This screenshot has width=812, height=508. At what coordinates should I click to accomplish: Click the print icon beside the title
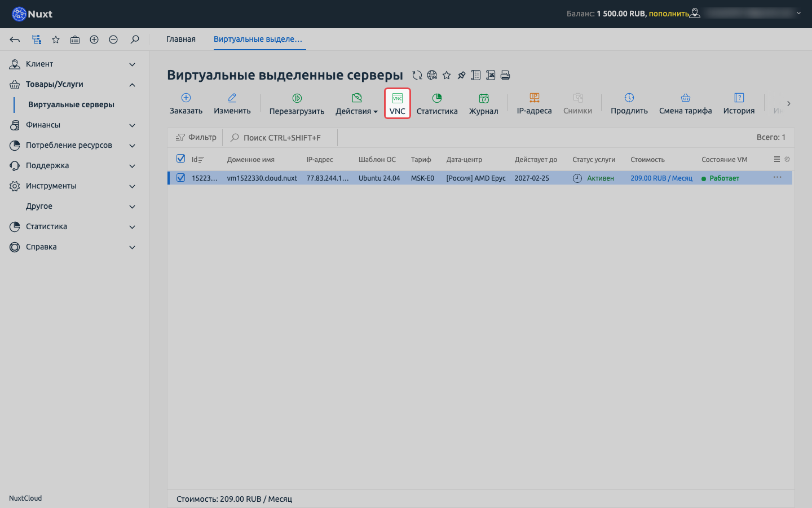pos(505,75)
